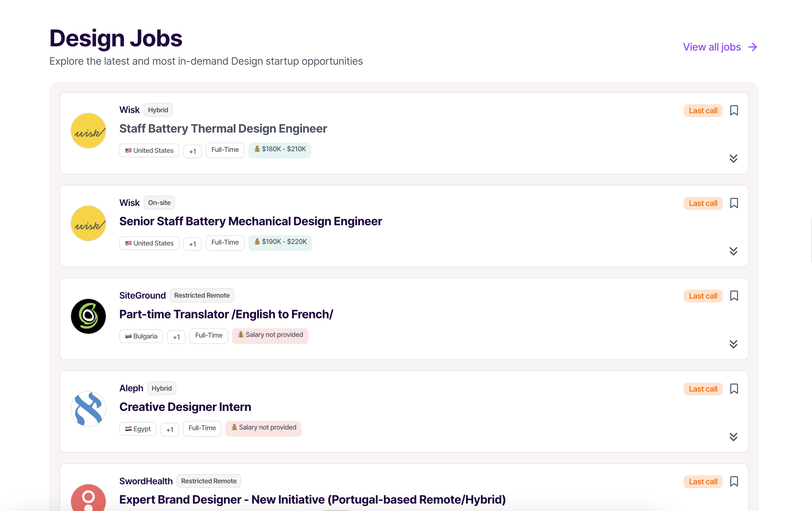The width and height of the screenshot is (812, 511).
Task: Bookmark the Creative Designer Intern job
Action: tap(735, 388)
